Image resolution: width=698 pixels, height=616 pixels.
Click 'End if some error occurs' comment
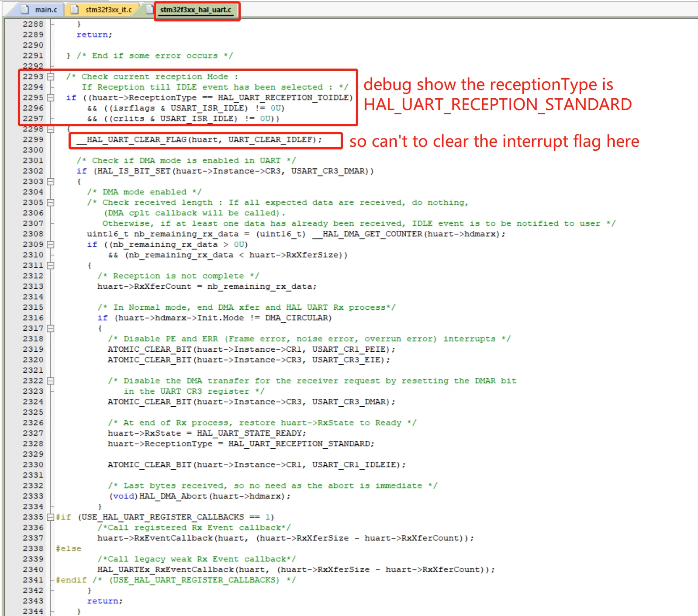155,56
